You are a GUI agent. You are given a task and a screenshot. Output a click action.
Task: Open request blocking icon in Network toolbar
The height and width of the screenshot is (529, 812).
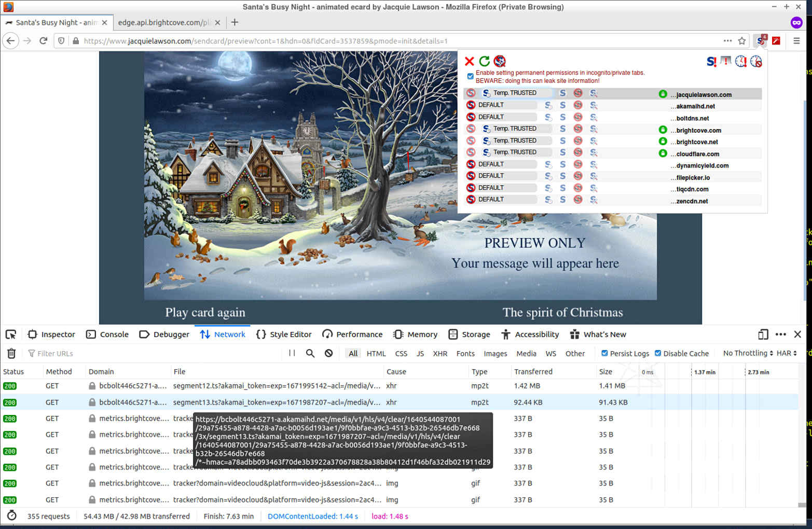(x=328, y=353)
